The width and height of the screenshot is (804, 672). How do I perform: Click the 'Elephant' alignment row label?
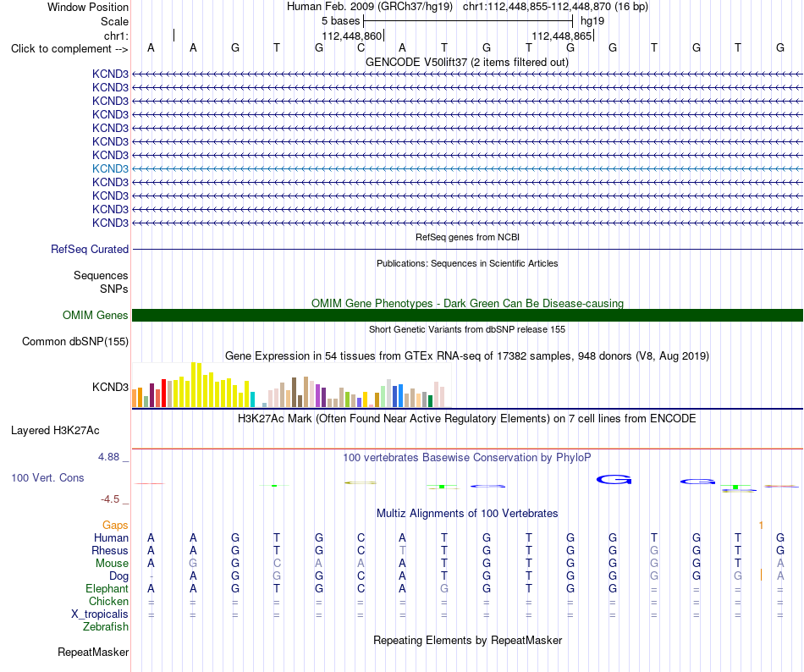107,588
